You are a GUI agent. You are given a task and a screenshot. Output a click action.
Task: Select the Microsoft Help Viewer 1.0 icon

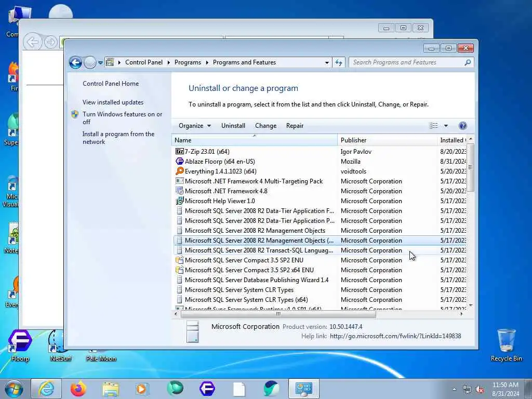179,201
